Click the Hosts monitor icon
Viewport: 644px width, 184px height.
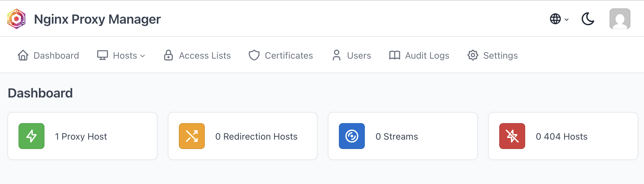103,55
